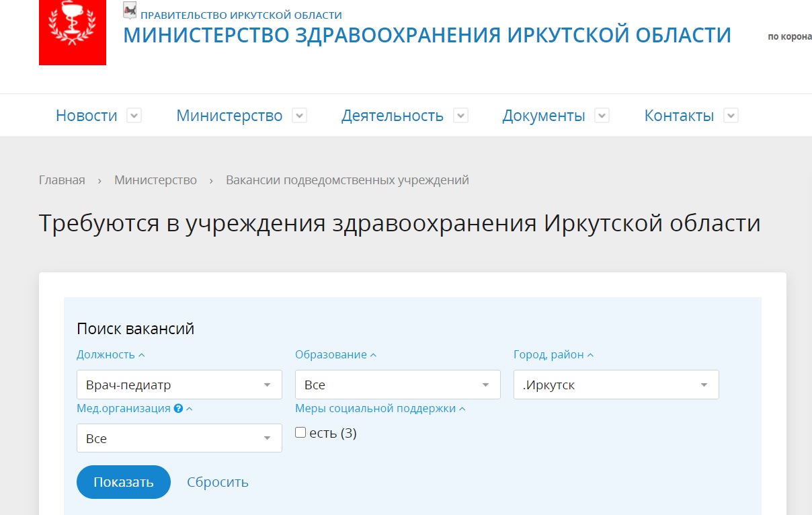The height and width of the screenshot is (515, 812).
Task: Open the Новости menu item
Action: (x=87, y=116)
